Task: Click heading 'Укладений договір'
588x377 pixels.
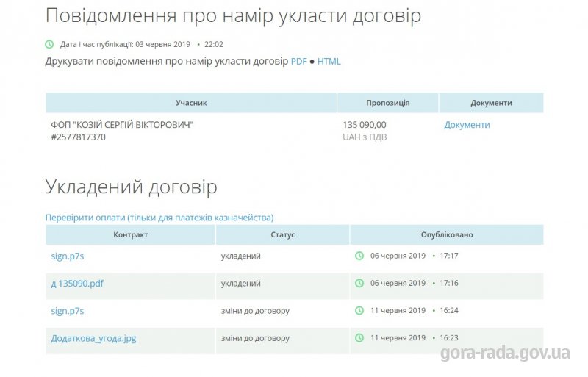Action: [x=132, y=187]
